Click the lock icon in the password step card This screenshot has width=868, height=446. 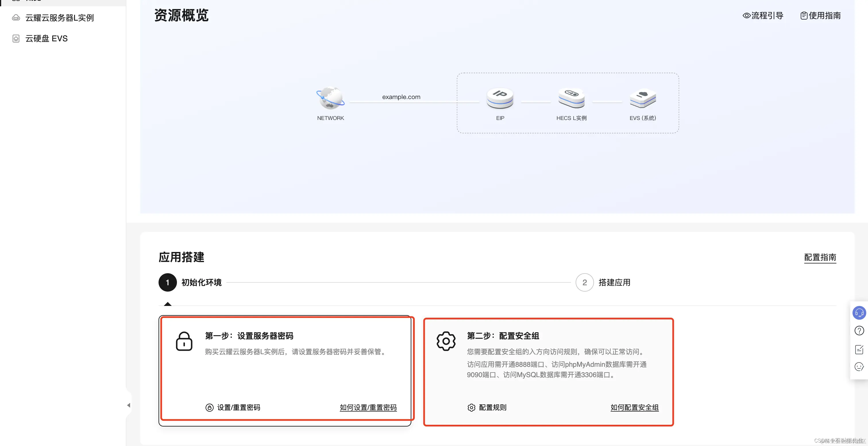pyautogui.click(x=184, y=341)
